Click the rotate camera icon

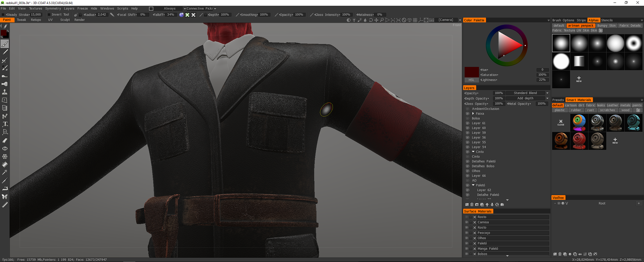371,20
